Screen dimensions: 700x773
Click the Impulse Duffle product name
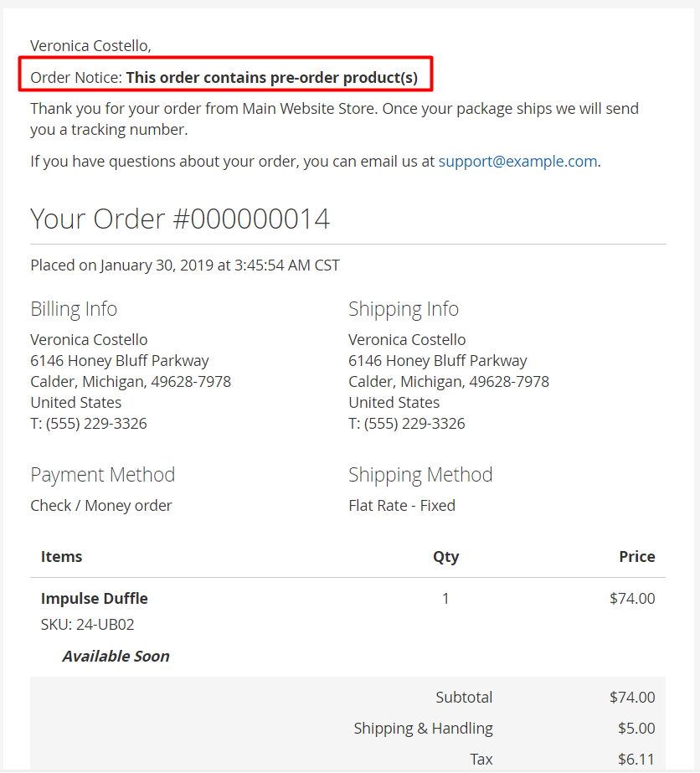tap(95, 599)
